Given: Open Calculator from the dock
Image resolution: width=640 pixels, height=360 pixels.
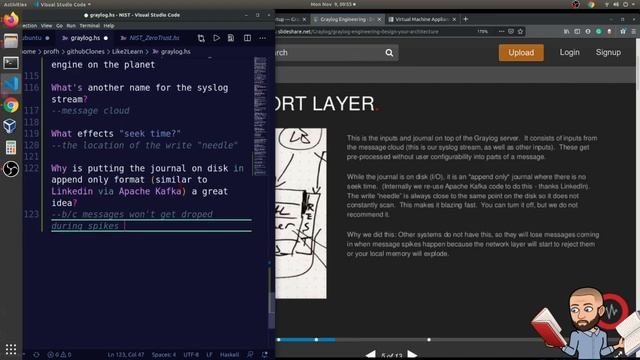Looking at the screenshot, I should [11, 147].
